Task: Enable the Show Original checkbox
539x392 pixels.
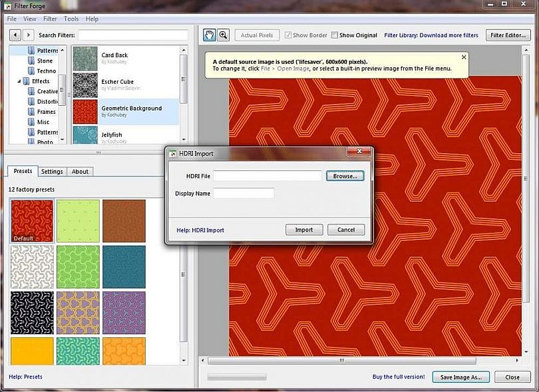Action: (x=335, y=35)
